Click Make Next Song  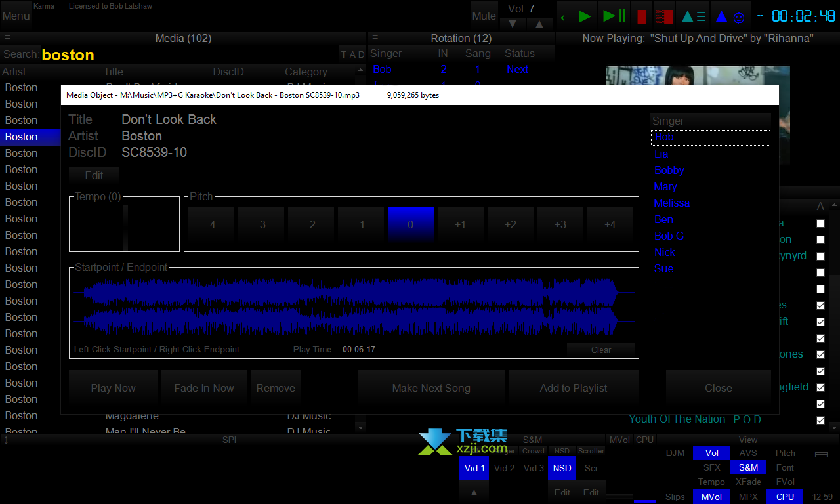click(x=431, y=388)
